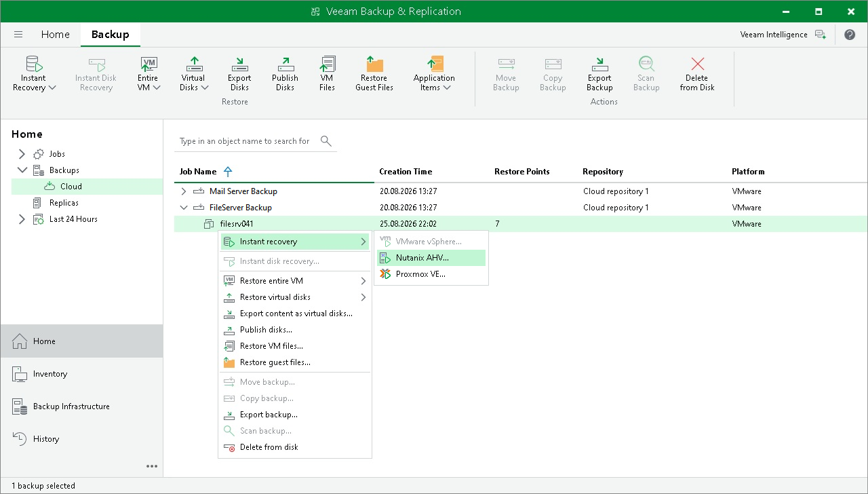This screenshot has height=494, width=868.
Task: Click the Jobs gear icon in the tree
Action: pos(39,154)
